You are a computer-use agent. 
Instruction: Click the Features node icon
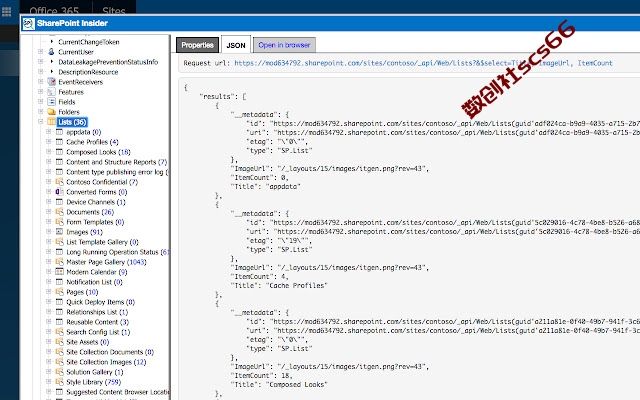pyautogui.click(x=51, y=92)
